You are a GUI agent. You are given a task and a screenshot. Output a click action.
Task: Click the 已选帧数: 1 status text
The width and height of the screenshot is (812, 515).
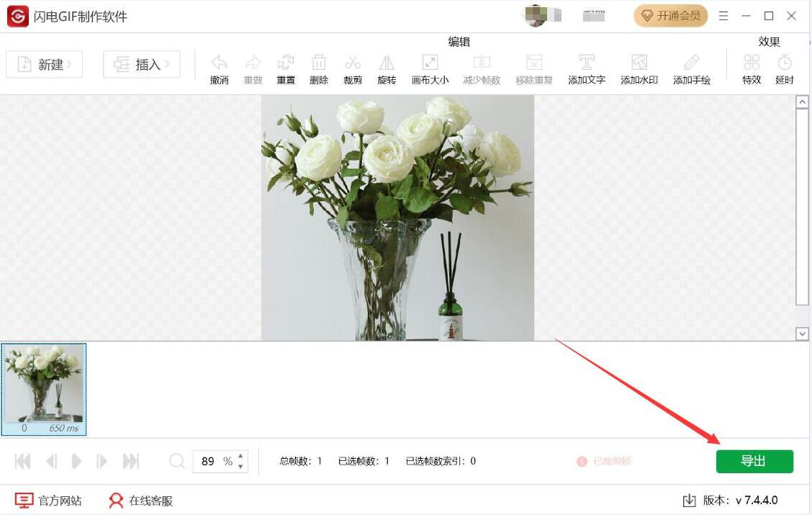pos(364,460)
